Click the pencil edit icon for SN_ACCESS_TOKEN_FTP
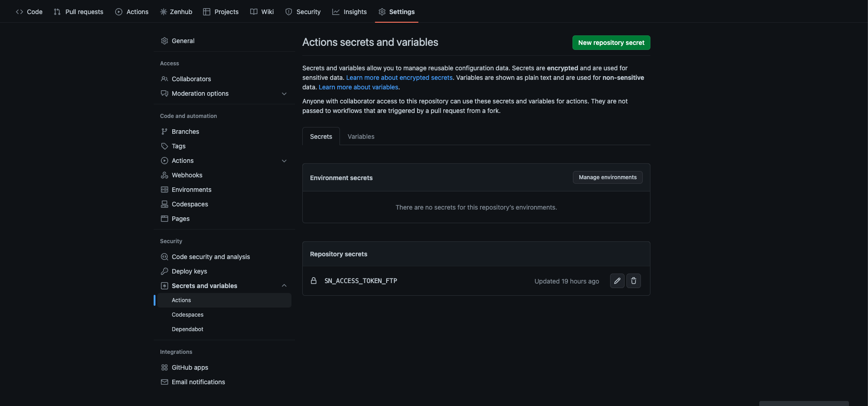Image resolution: width=868 pixels, height=406 pixels. point(617,281)
